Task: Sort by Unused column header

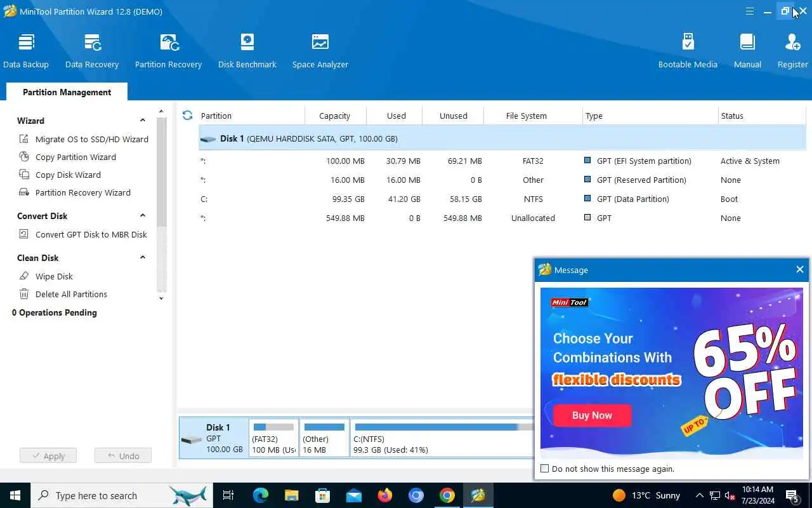Action: pyautogui.click(x=454, y=116)
